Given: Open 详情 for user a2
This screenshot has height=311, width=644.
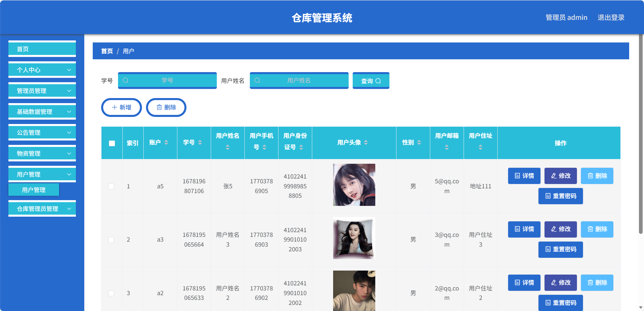Looking at the screenshot, I should 524,283.
